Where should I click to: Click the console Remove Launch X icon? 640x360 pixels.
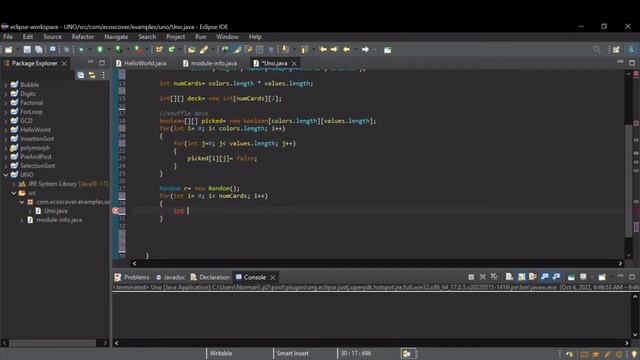tap(482, 277)
